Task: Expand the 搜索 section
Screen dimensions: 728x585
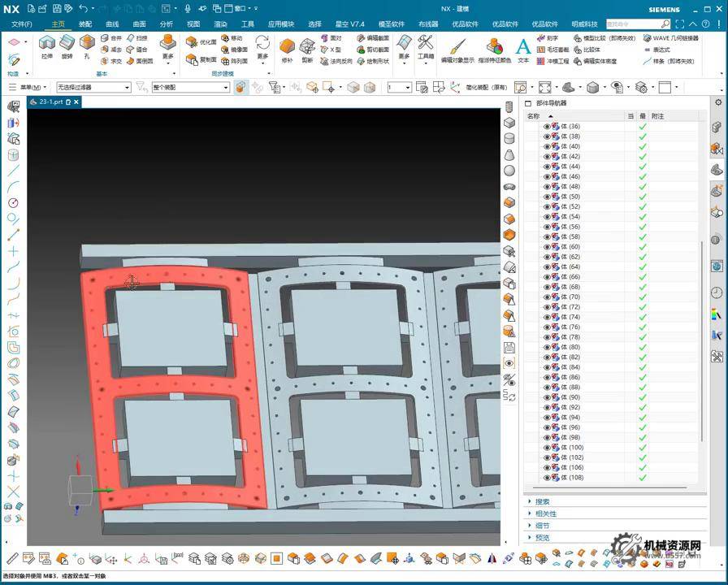Action: pyautogui.click(x=543, y=502)
